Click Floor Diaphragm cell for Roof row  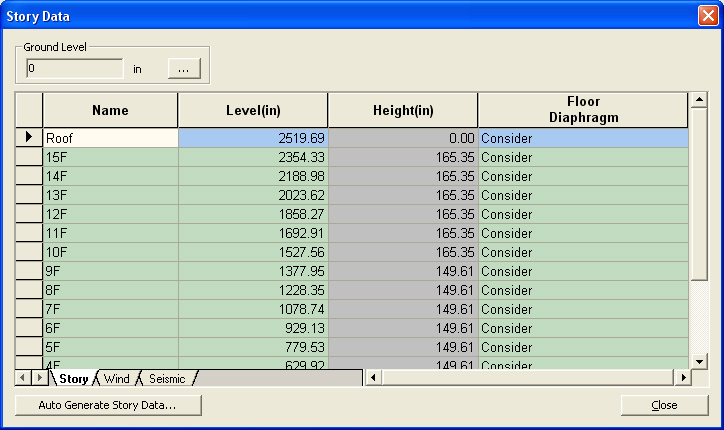click(x=582, y=138)
